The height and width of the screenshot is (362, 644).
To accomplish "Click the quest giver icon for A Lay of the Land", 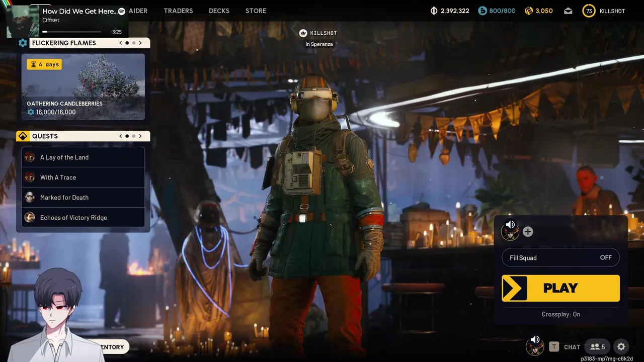I will pyautogui.click(x=30, y=157).
